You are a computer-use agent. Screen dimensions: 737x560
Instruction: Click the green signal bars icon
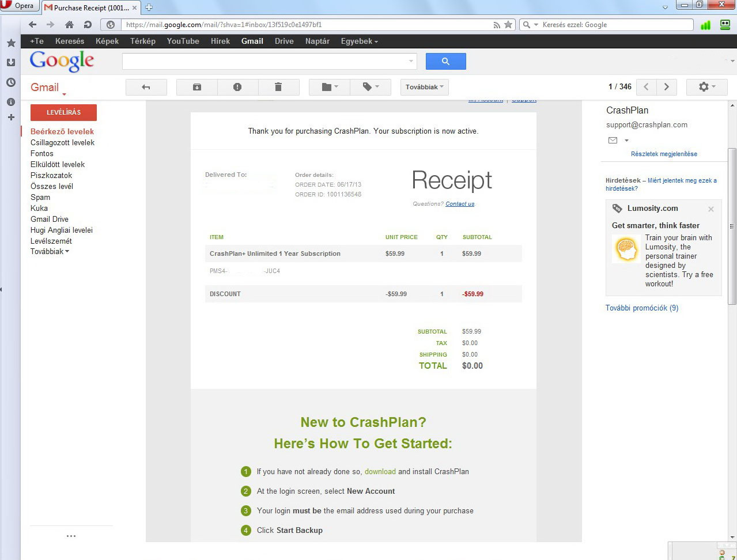pyautogui.click(x=705, y=25)
